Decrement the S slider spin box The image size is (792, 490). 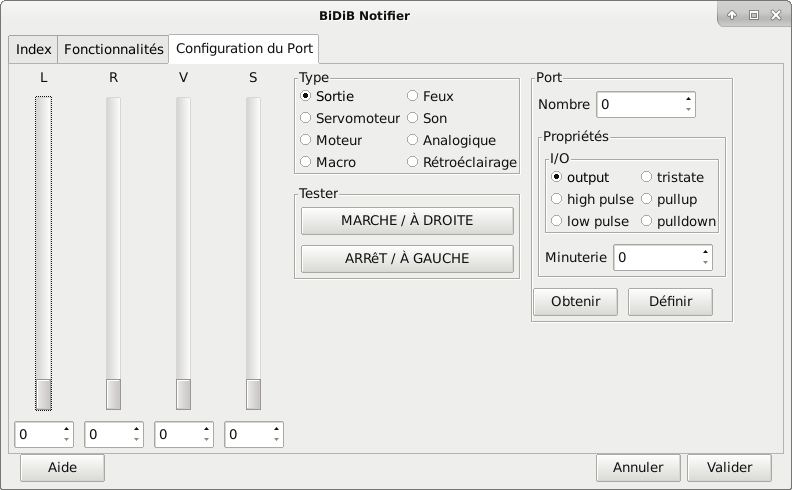pos(276,440)
